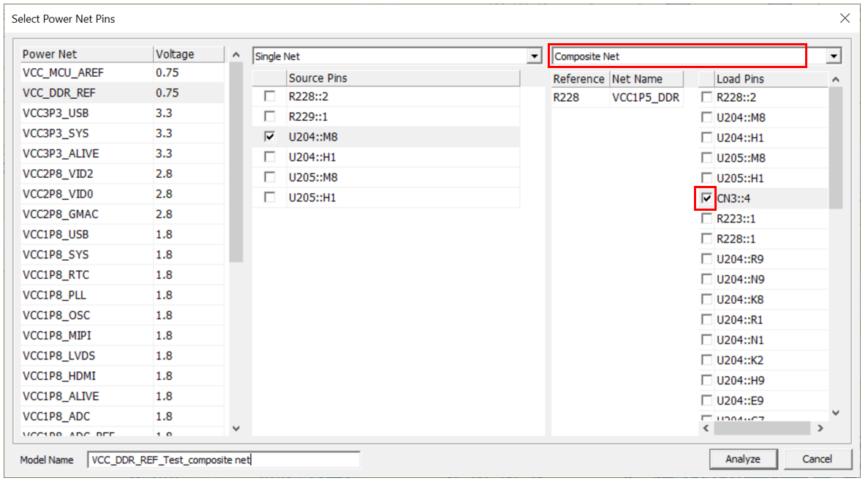Click inside the Model Name text field
Image resolution: width=868 pixels, height=486 pixels.
223,460
